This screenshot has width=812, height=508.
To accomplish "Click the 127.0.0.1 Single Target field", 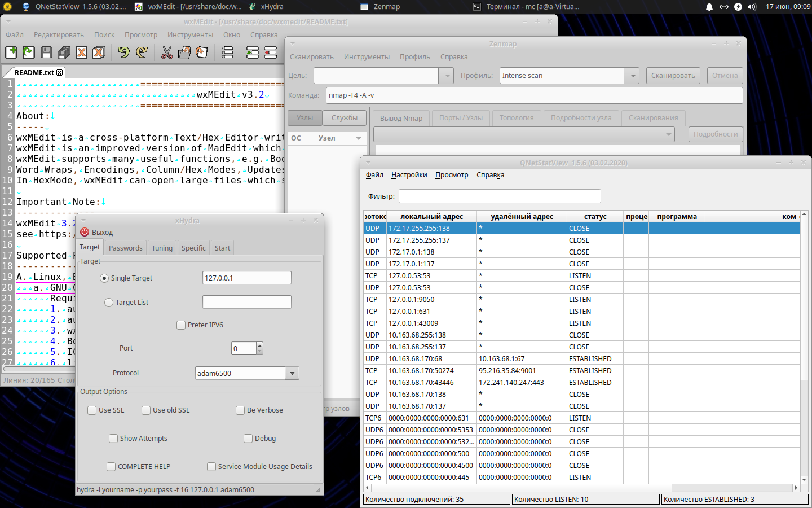I will pos(246,278).
